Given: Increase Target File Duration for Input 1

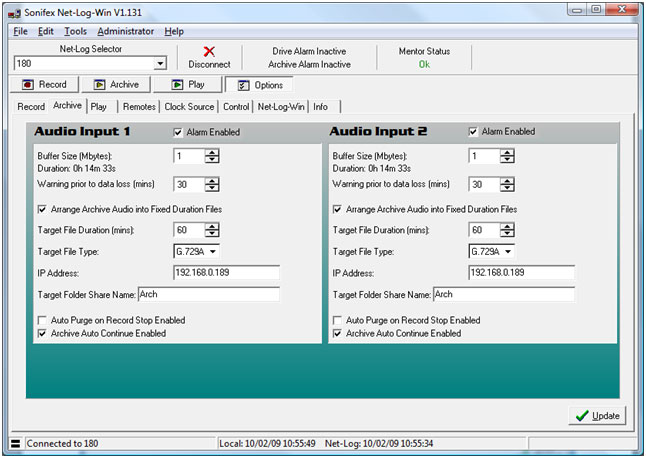Looking at the screenshot, I should point(212,226).
